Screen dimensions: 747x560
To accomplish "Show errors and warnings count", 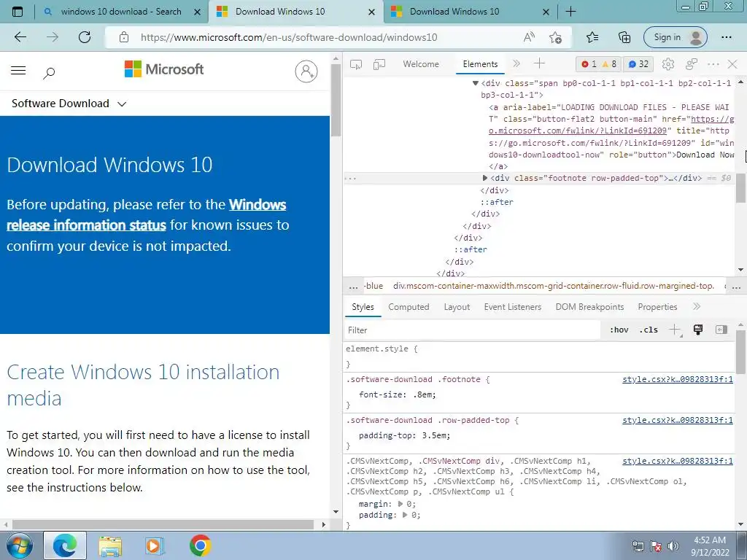I will 598,64.
